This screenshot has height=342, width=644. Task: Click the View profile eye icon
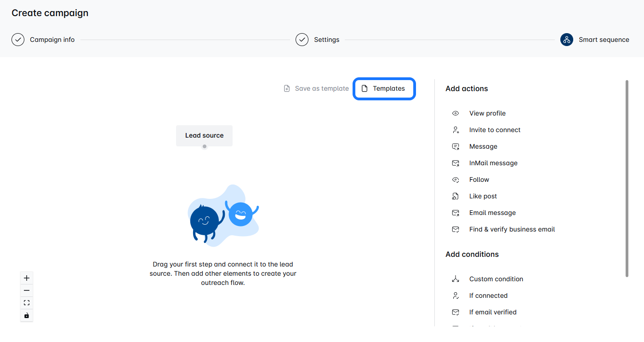coord(456,113)
